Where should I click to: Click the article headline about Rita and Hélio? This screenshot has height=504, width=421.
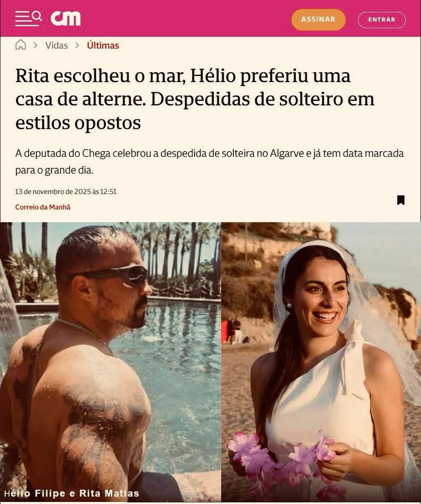195,99
